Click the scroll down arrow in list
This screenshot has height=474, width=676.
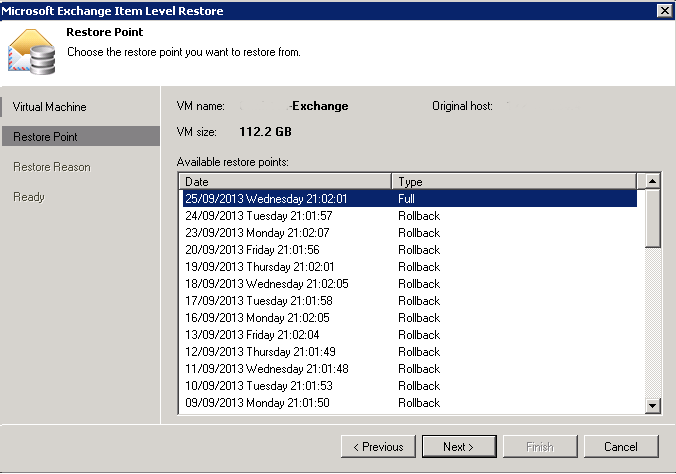point(652,405)
